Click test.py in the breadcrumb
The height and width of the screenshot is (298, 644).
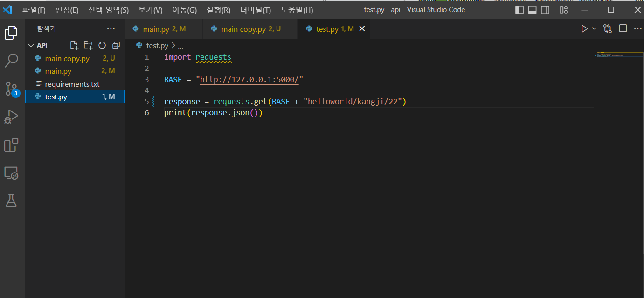tap(157, 45)
